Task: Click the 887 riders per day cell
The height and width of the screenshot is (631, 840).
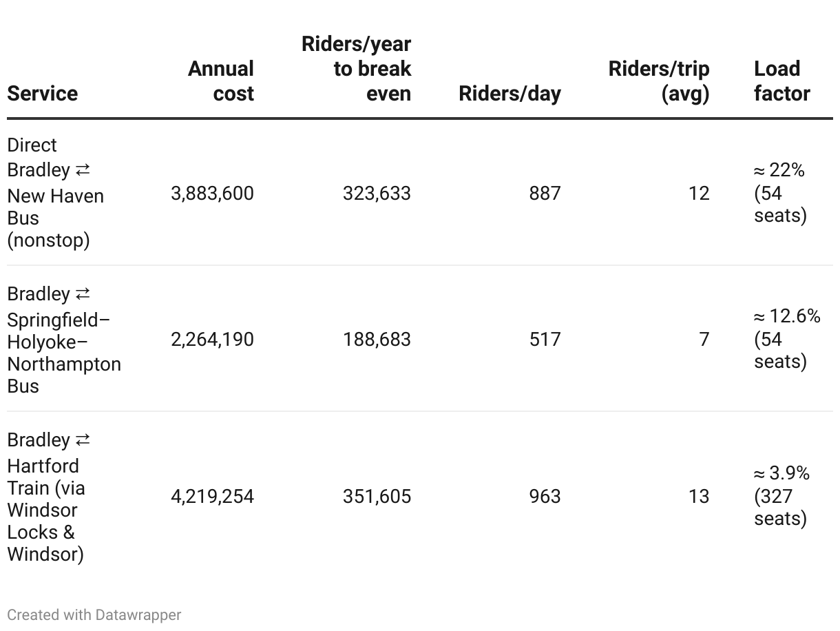Action: coord(545,194)
